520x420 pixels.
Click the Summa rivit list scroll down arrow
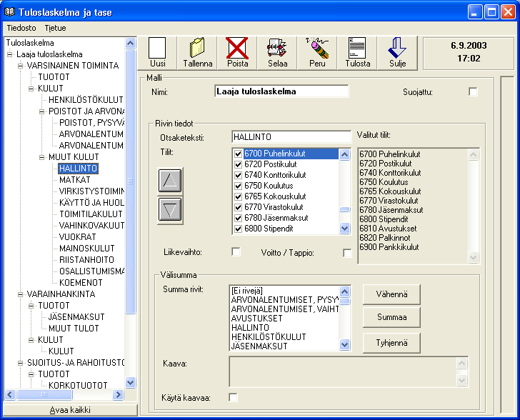[344, 345]
